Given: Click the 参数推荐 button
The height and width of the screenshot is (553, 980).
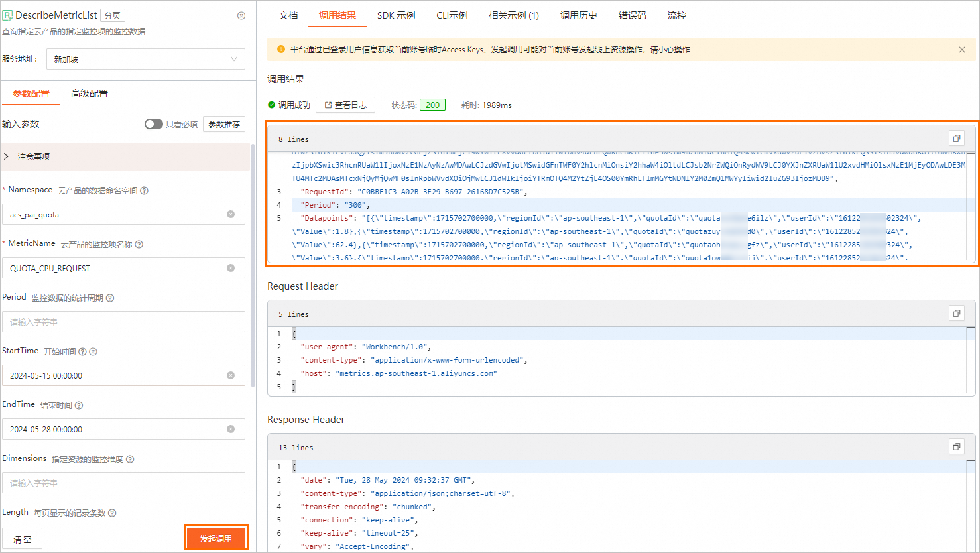Looking at the screenshot, I should pyautogui.click(x=224, y=124).
